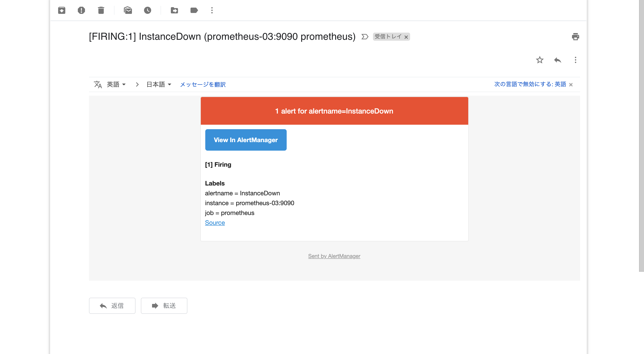Click the bold 'Labels' heading
Viewport: 644px width, 354px height.
[215, 183]
